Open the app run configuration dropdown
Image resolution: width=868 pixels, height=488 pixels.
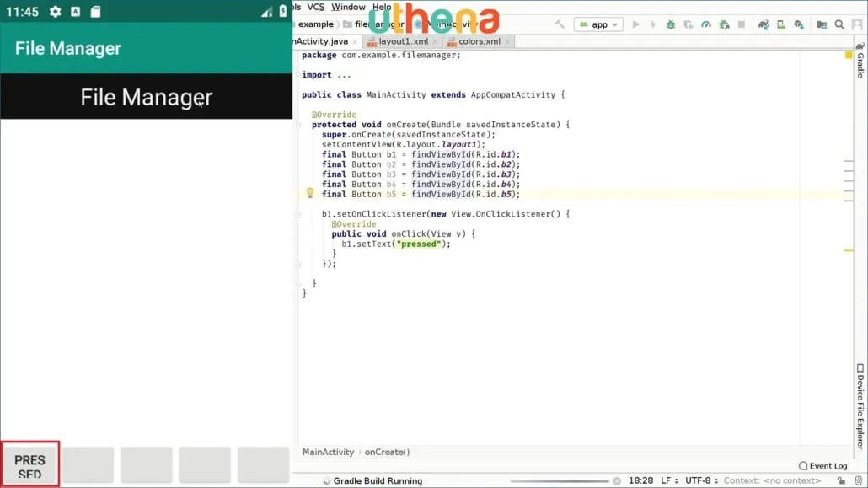(598, 24)
